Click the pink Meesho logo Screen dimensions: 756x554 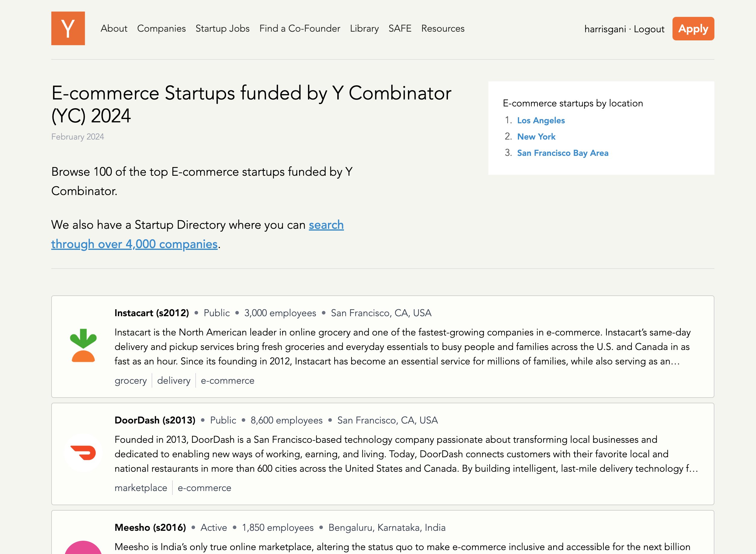[83, 547]
